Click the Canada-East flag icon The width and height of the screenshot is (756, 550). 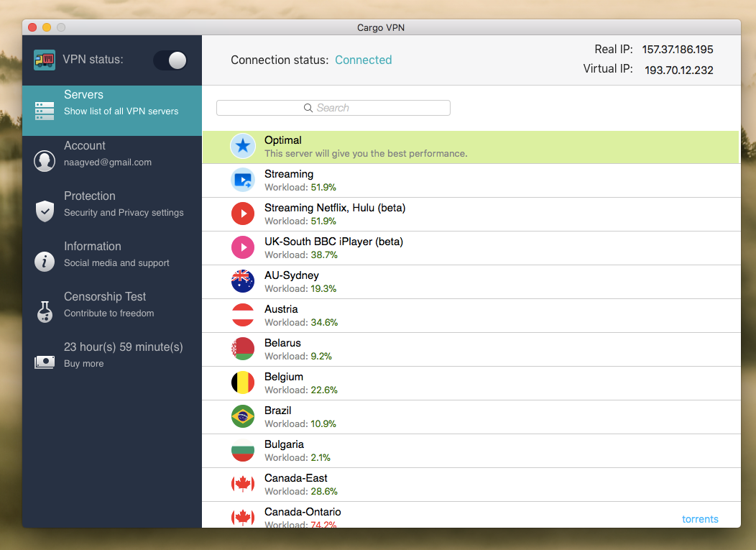point(243,484)
